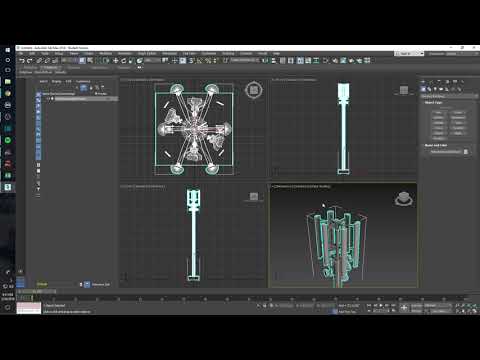Toggle Percent Snap on main toolbar
480x360 pixels.
208,61
